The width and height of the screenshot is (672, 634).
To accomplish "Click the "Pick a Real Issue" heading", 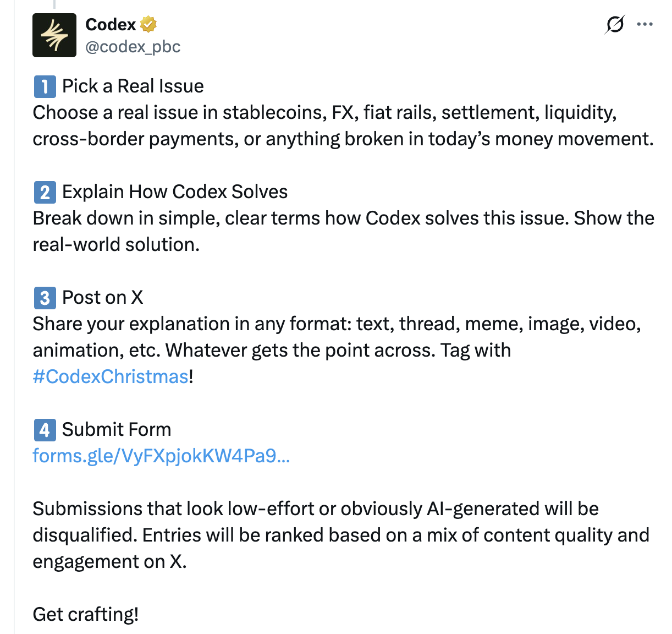I will click(133, 86).
